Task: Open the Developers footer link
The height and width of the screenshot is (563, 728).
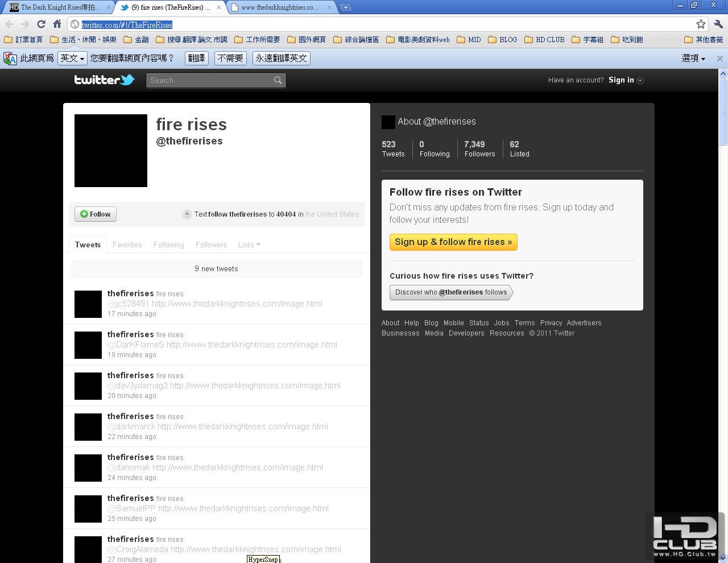Action: pyautogui.click(x=466, y=333)
